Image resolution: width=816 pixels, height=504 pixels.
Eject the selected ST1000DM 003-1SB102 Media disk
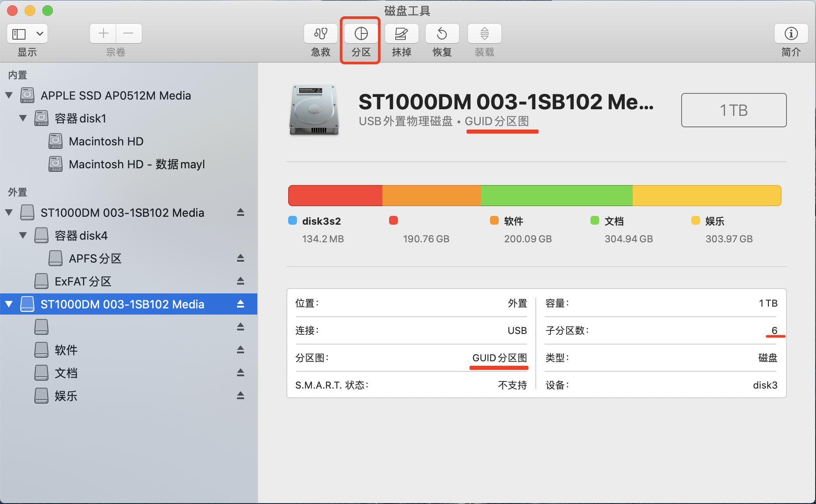[x=241, y=304]
